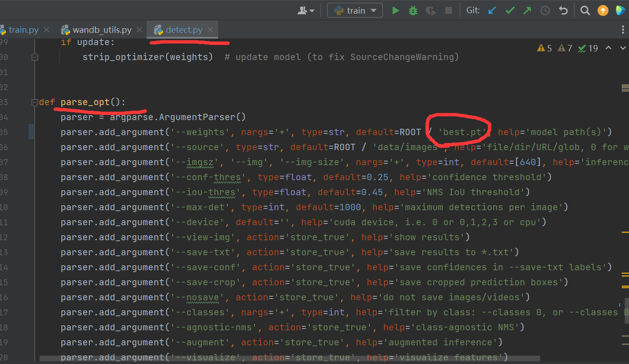Click the yellow warnings indicator showing 5
Image resolution: width=629 pixels, height=364 pixels.
click(545, 48)
